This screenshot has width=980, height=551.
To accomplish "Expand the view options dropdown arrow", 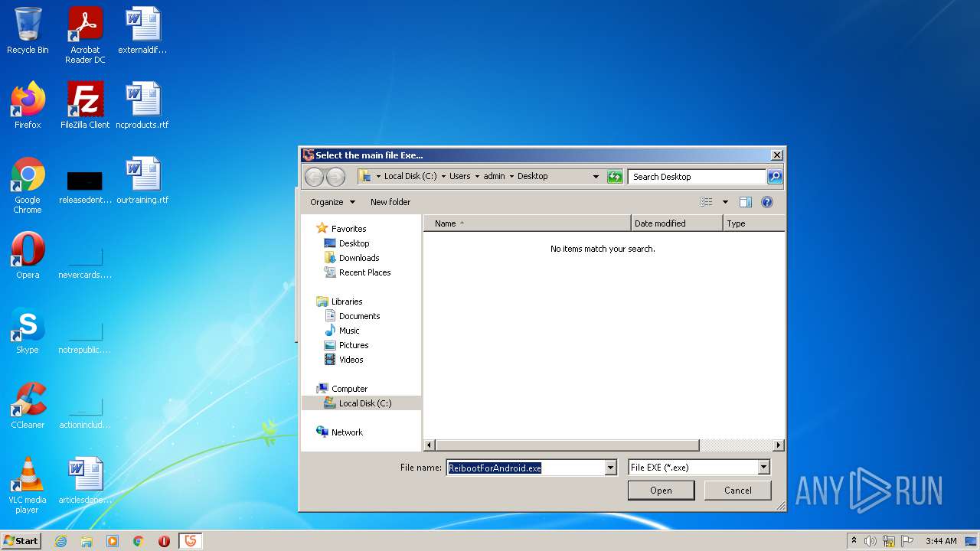I will tap(725, 202).
